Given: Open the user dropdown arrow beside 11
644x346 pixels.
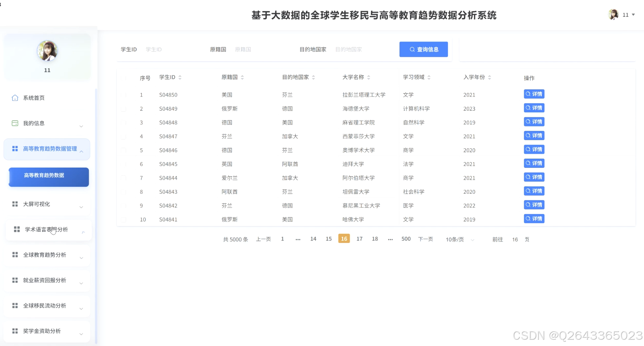Looking at the screenshot, I should click(633, 15).
